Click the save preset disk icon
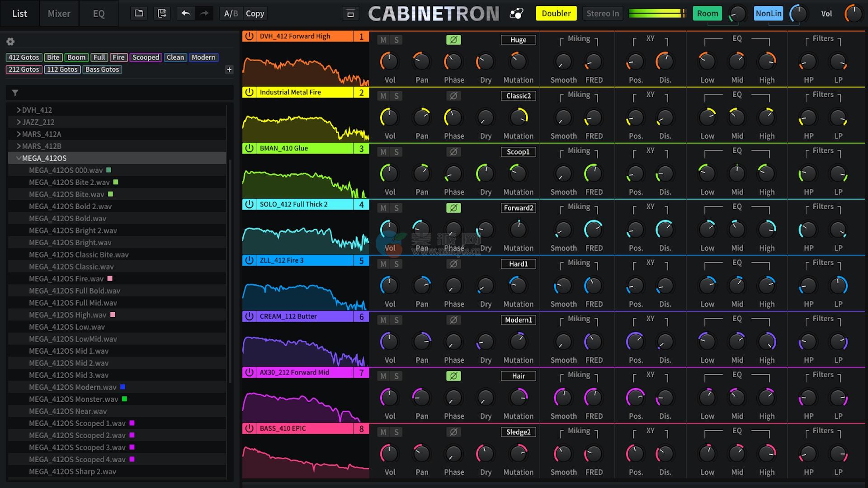The image size is (868, 488). point(162,13)
